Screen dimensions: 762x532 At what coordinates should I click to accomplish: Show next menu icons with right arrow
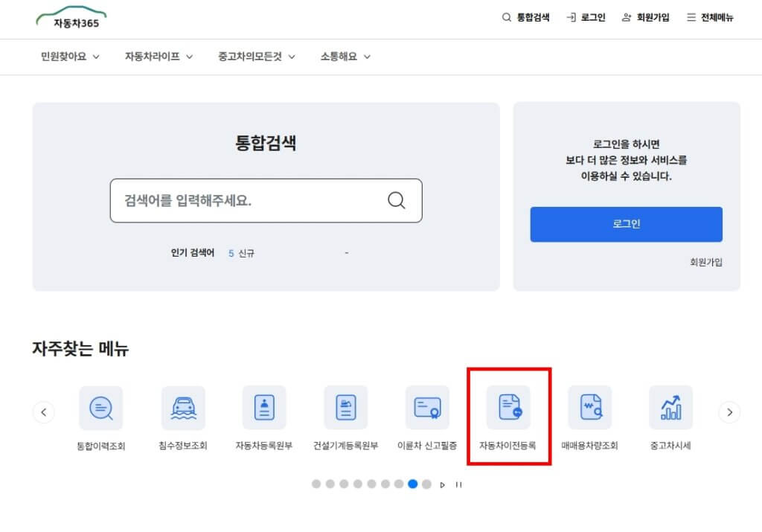(x=729, y=411)
